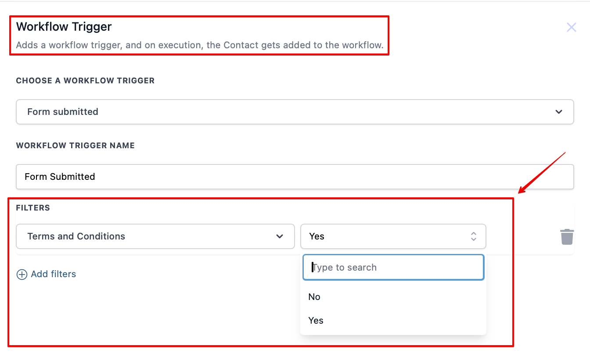Image resolution: width=590 pixels, height=364 pixels.
Task: Close the Workflow Trigger panel
Action: [571, 28]
